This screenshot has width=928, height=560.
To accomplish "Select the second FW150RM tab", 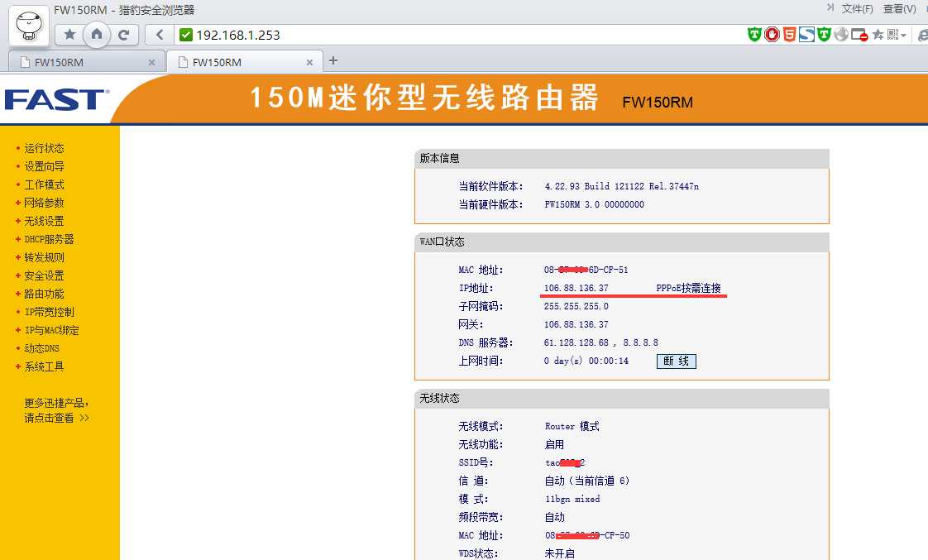I will [245, 62].
